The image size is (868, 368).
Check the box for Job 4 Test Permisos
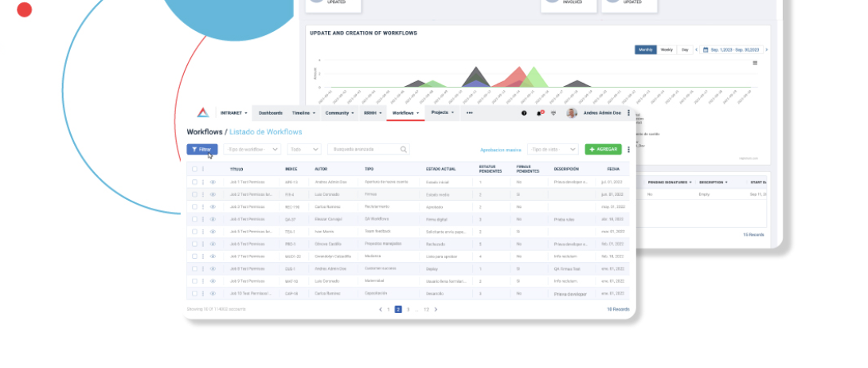[194, 219]
